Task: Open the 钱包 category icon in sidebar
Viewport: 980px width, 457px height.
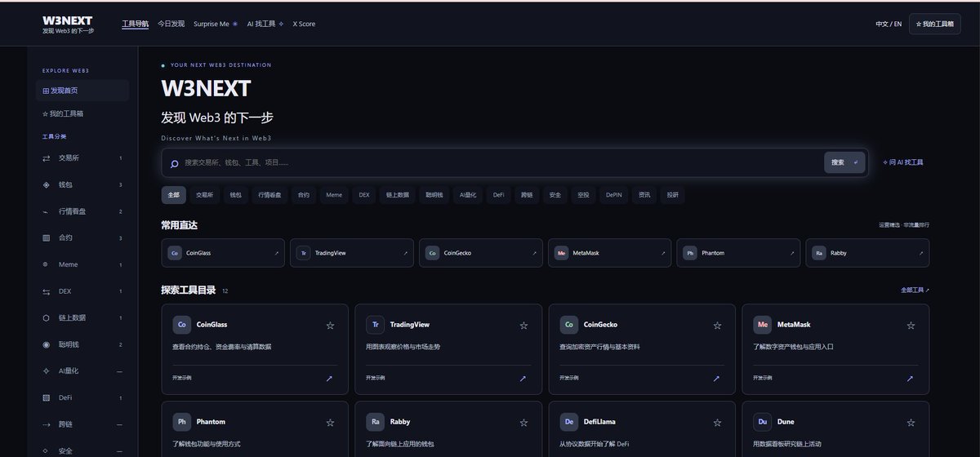Action: coord(46,185)
